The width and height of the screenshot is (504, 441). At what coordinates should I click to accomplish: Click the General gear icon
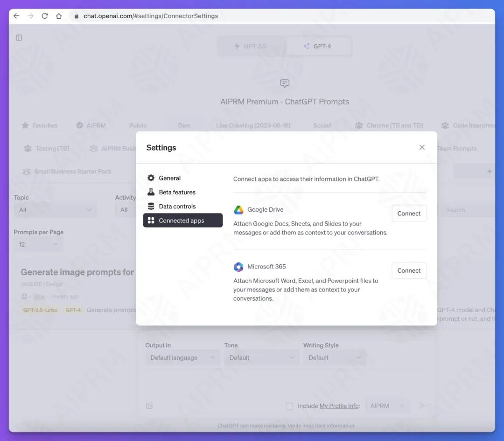pos(151,178)
